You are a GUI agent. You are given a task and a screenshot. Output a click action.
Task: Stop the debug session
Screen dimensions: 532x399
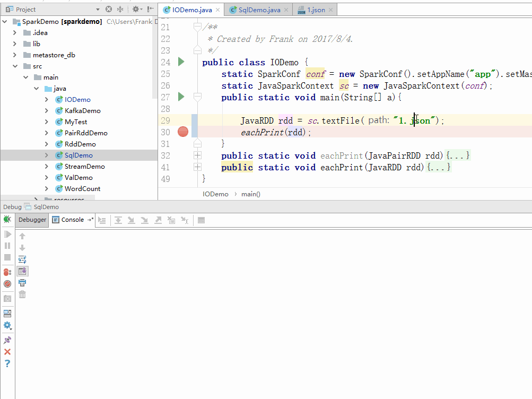(7, 257)
